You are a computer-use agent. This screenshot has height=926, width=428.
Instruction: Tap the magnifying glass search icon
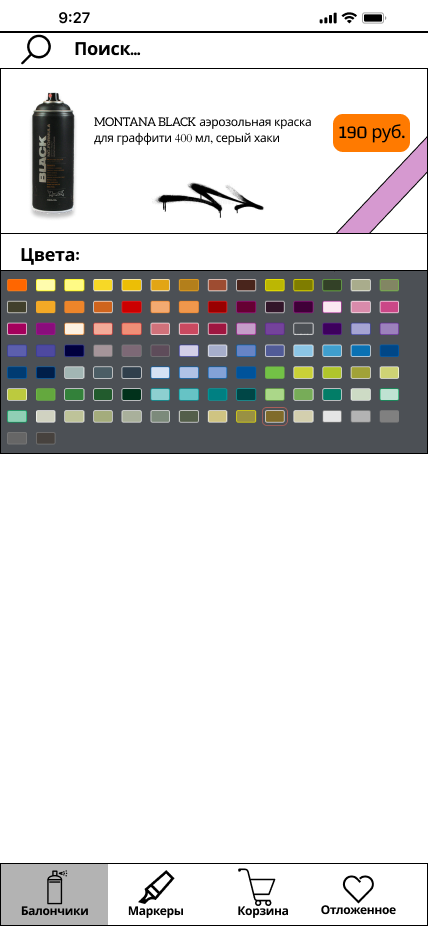[x=36, y=50]
